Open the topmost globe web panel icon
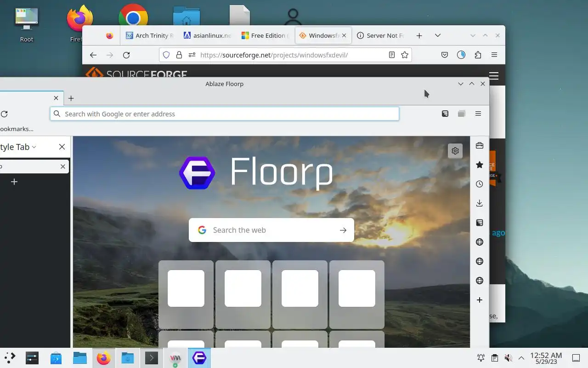588x368 pixels. [x=479, y=242]
